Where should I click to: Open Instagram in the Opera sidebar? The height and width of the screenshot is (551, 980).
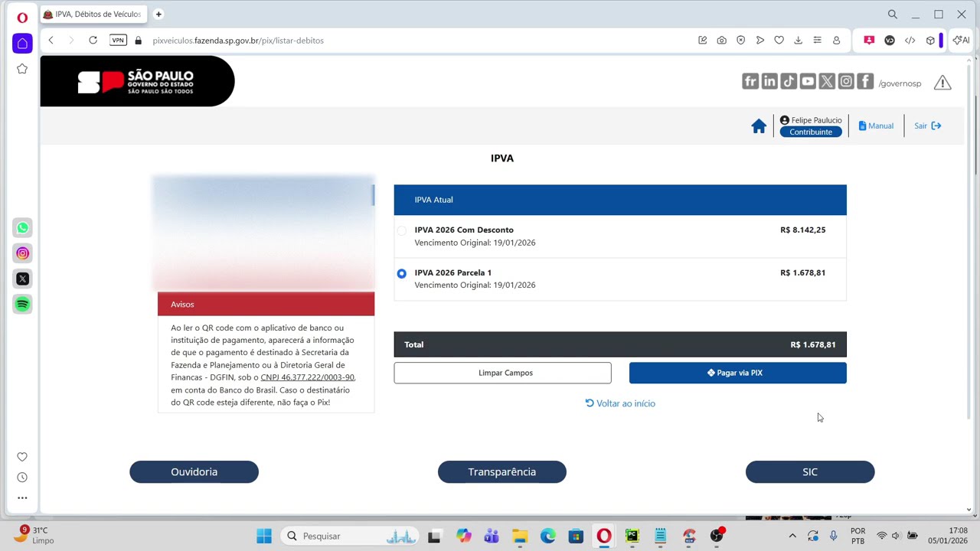point(22,253)
